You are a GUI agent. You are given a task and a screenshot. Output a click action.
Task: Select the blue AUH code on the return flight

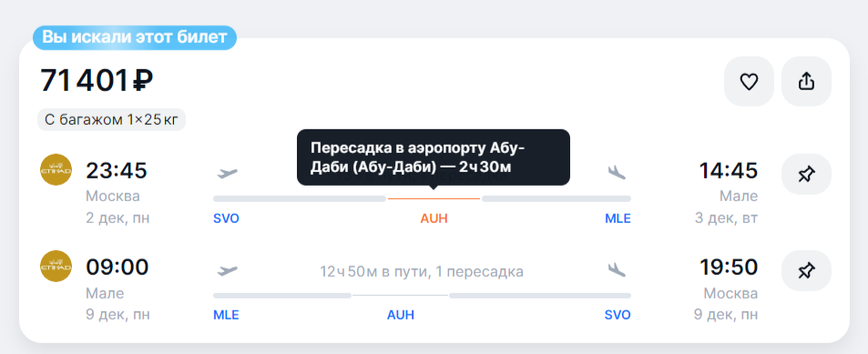[x=400, y=315]
